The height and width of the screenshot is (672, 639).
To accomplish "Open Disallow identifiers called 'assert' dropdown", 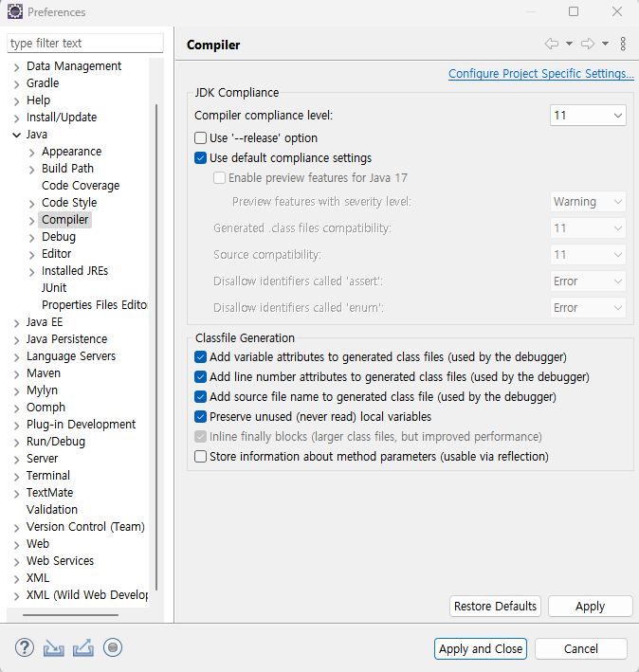I will click(x=588, y=282).
